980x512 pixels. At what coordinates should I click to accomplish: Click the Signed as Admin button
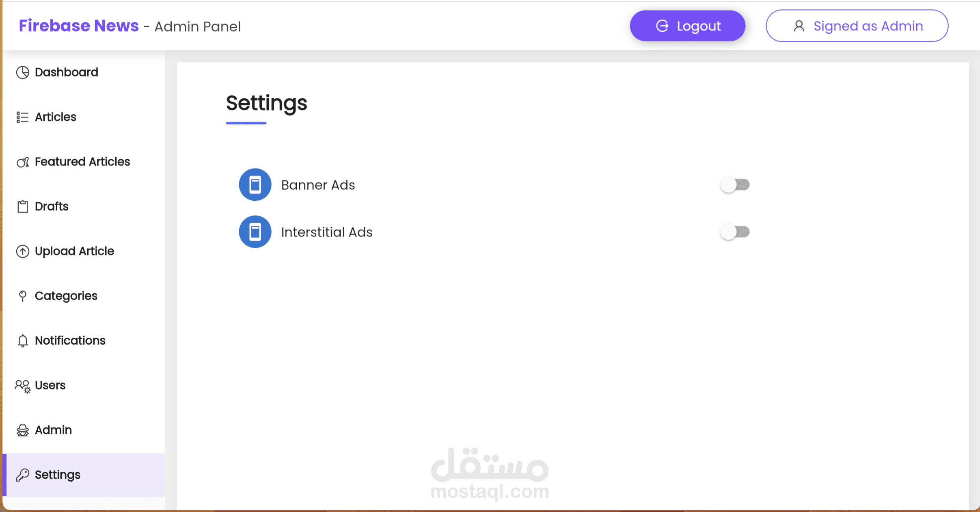(857, 26)
